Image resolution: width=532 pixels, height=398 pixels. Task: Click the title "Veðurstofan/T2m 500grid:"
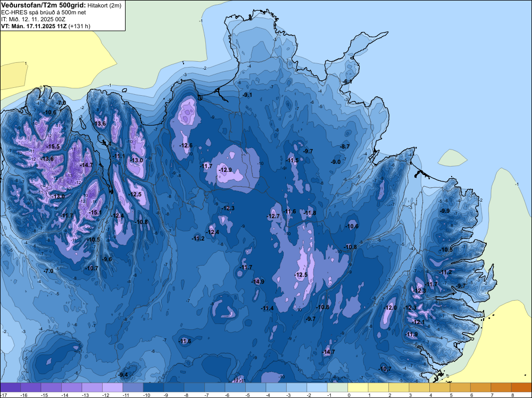(x=44, y=5)
